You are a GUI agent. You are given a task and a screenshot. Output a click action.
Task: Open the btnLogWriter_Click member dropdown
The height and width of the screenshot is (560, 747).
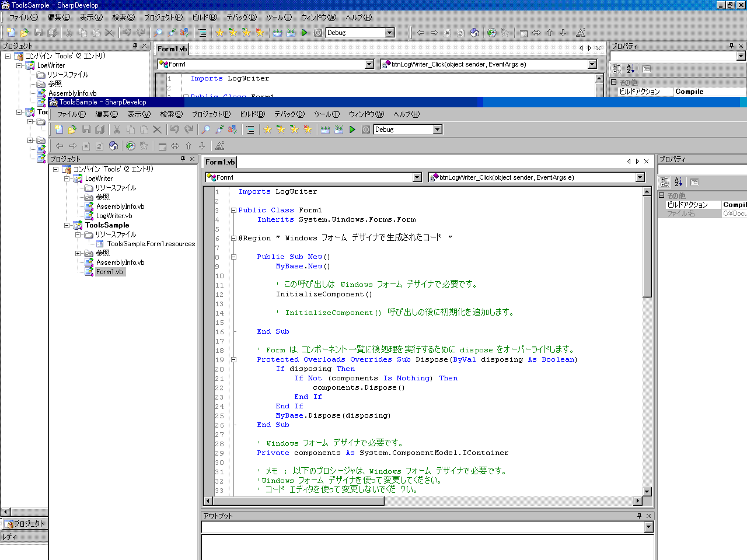(638, 177)
